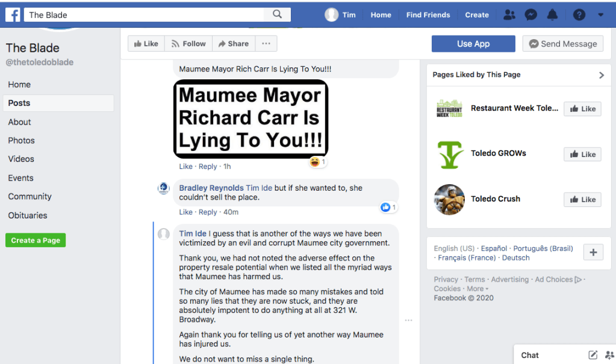
Task: Click the search magnifier icon
Action: point(278,14)
